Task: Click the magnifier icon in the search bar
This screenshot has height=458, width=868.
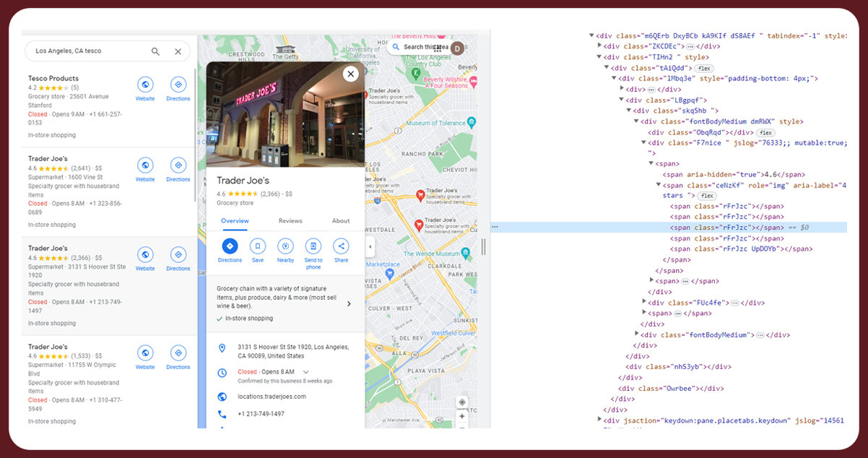Action: point(155,51)
